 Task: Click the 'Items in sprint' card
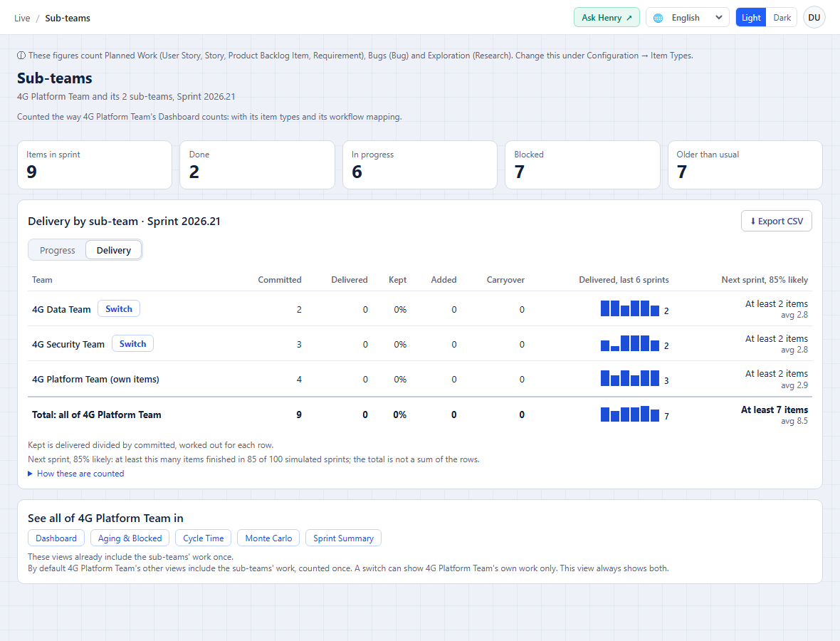[95, 165]
